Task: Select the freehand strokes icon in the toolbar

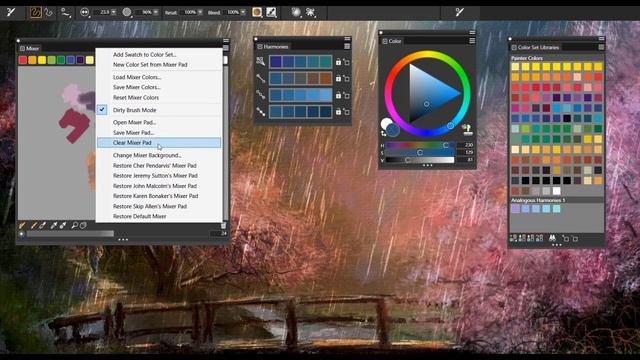Action: [x=36, y=12]
